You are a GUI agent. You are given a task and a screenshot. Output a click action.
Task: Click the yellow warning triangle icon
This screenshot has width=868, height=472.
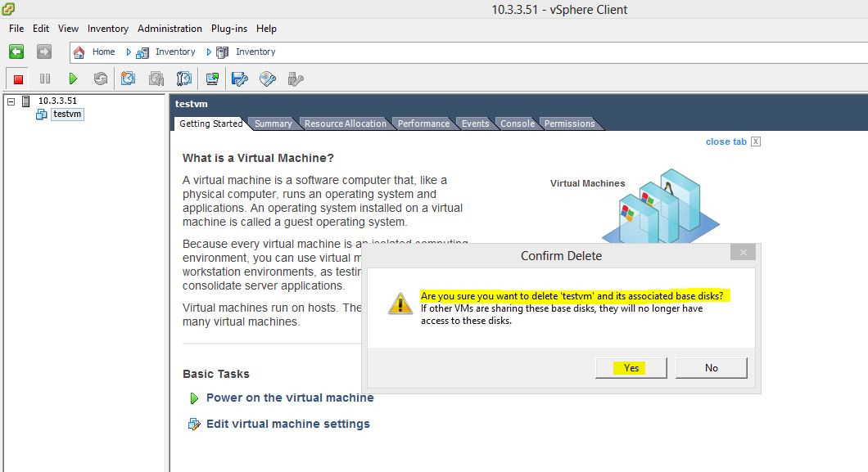(400, 303)
